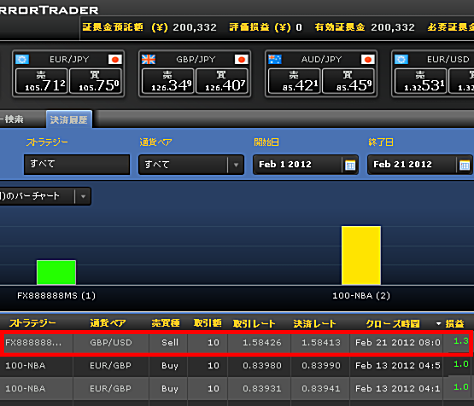Open the bar chart type dropdown

pyautogui.click(x=45, y=196)
